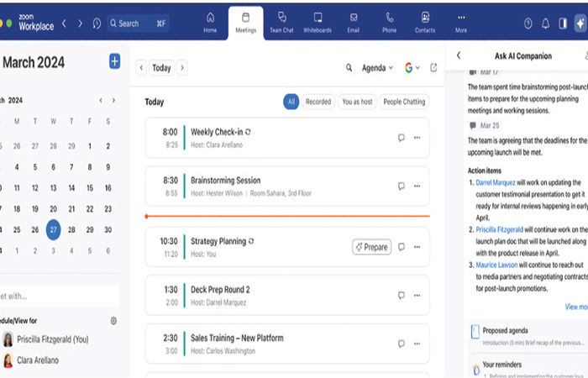Screen dimensions: 588x378
Task: Open more options for Weekly Check-in
Action: (417, 138)
